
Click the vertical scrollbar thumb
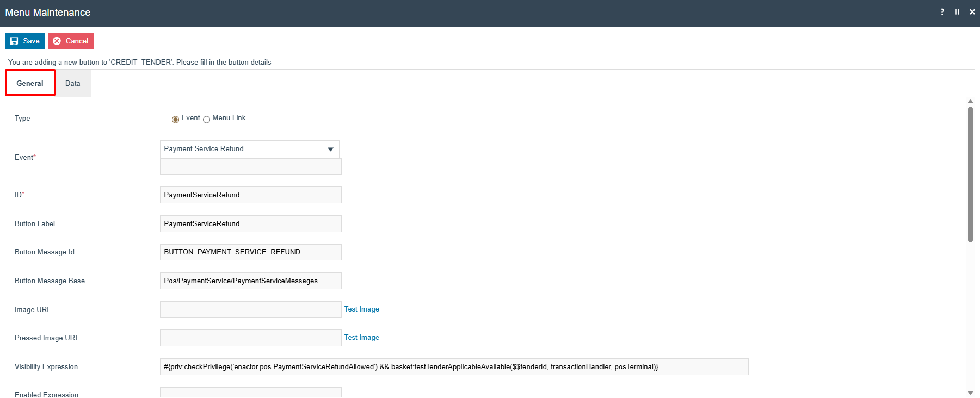click(970, 174)
